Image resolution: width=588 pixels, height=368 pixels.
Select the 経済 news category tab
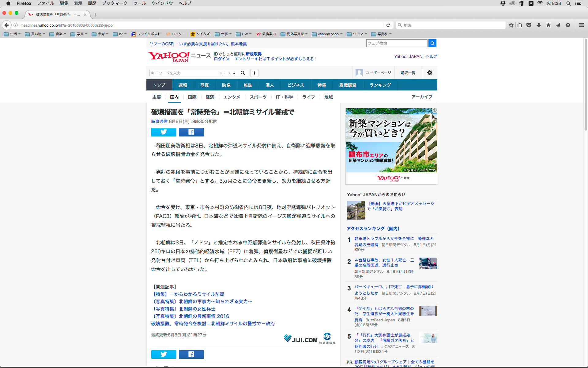[210, 97]
